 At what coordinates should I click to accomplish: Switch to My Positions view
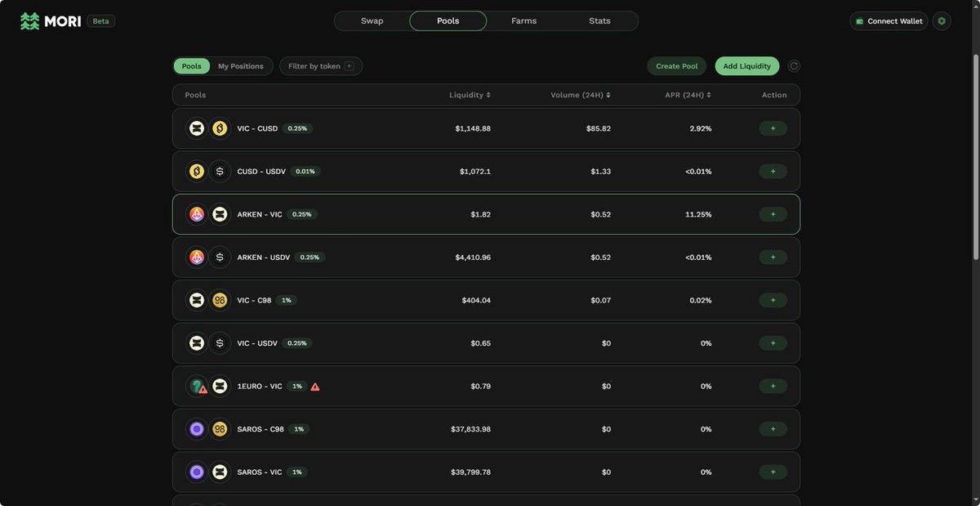(241, 66)
